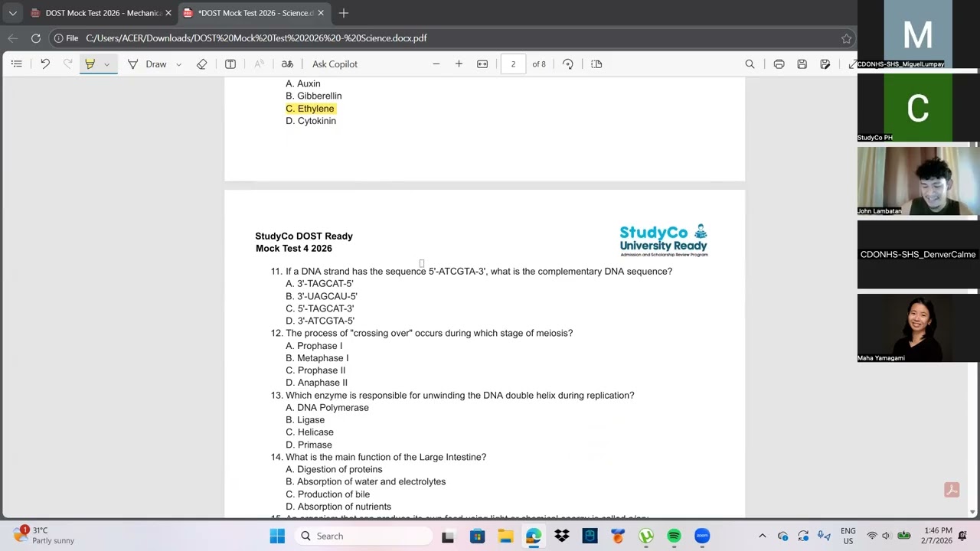The image size is (980, 551).
Task: Redo the annotation using the toolbar arrow
Action: [x=67, y=64]
